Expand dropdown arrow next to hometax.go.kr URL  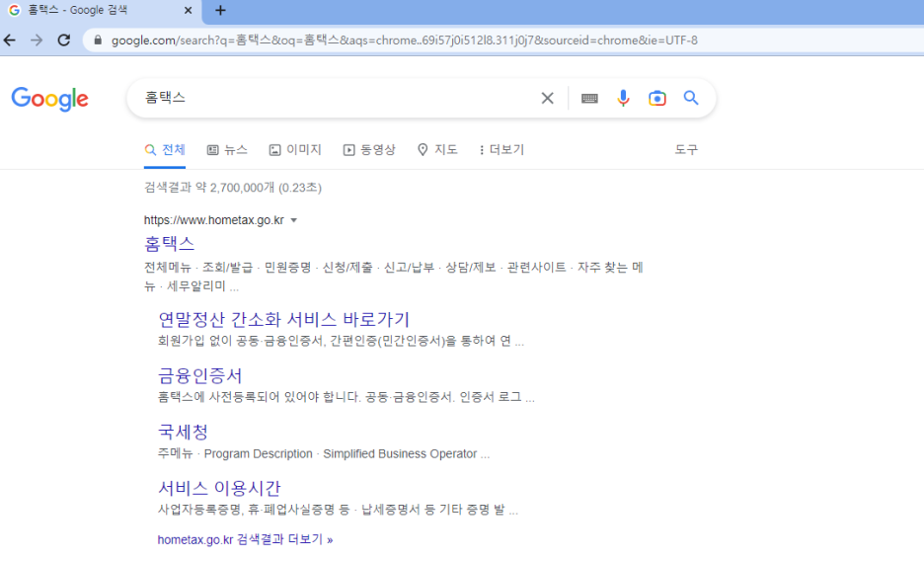[293, 220]
